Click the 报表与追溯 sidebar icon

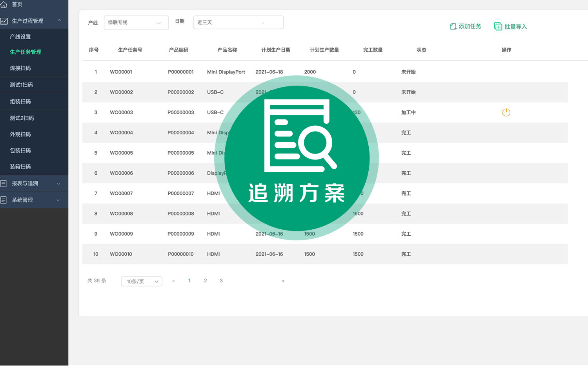(x=3, y=183)
